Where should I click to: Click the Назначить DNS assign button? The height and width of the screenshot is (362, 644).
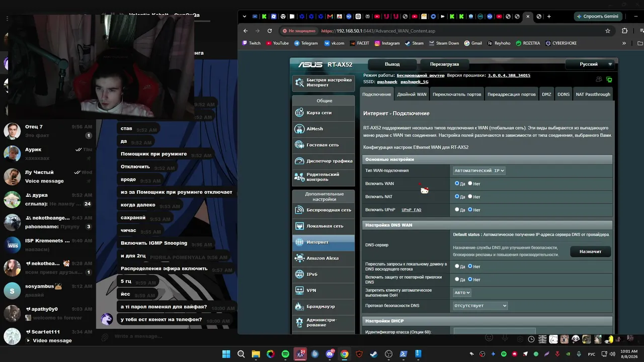(x=590, y=251)
